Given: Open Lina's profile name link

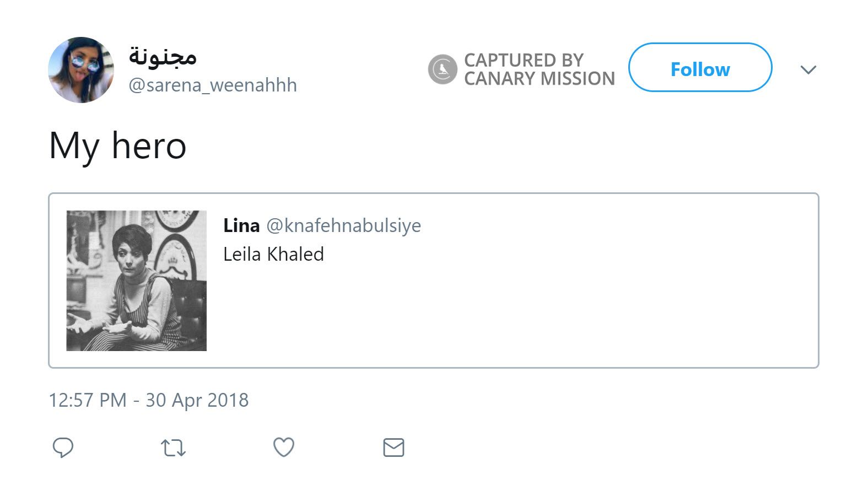Looking at the screenshot, I should point(241,225).
